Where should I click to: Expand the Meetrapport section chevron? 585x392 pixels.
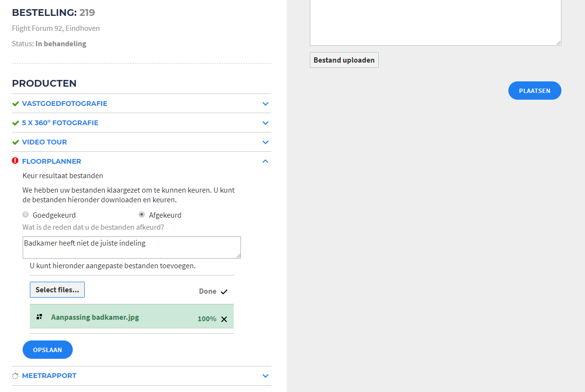pos(265,376)
